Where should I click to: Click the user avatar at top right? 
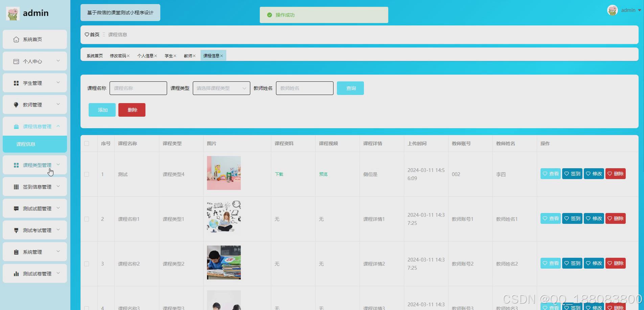coord(612,10)
